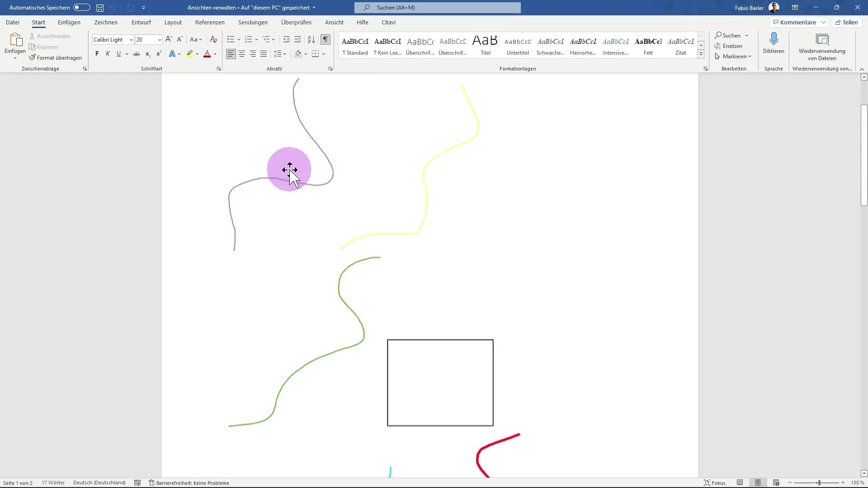Screen dimensions: 868x488
Task: Open the Datei tab
Action: click(x=13, y=22)
